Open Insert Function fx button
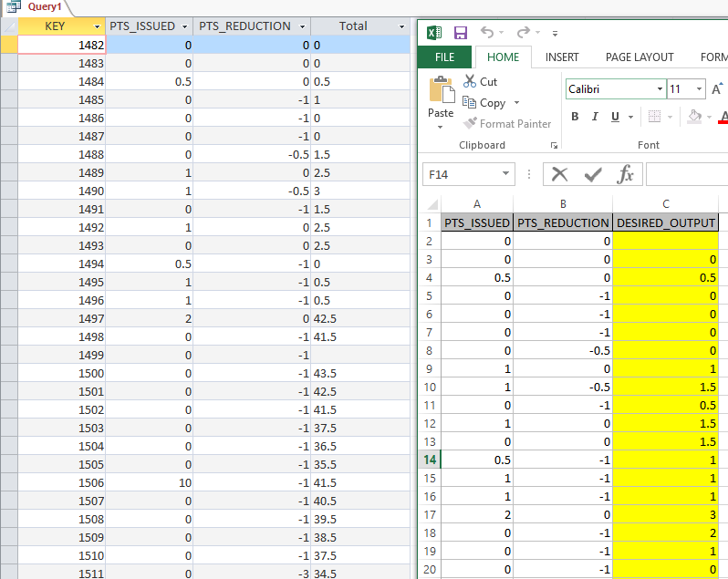The width and height of the screenshot is (728, 579). (626, 174)
